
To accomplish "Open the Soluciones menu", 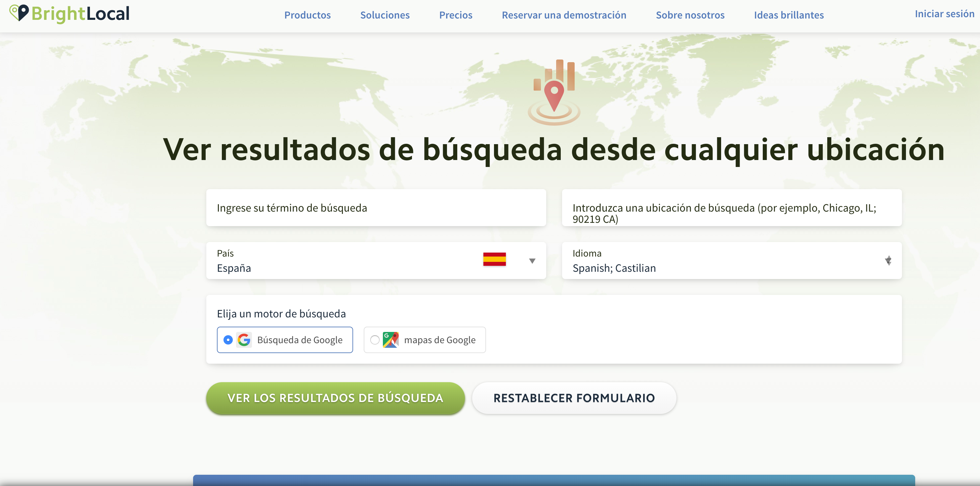I will click(x=385, y=15).
